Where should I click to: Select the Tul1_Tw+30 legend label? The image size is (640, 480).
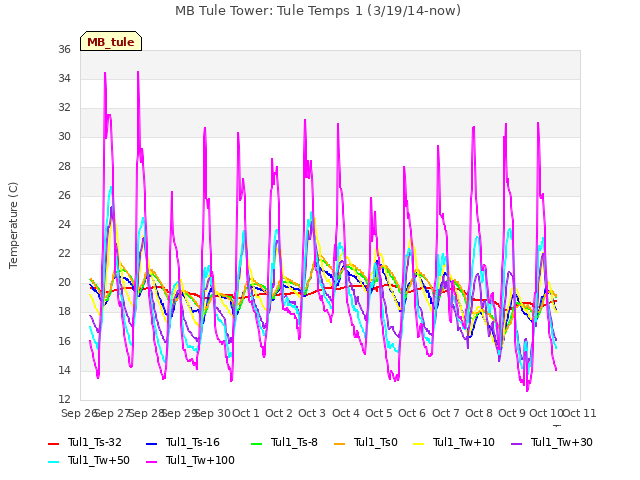coord(562,442)
